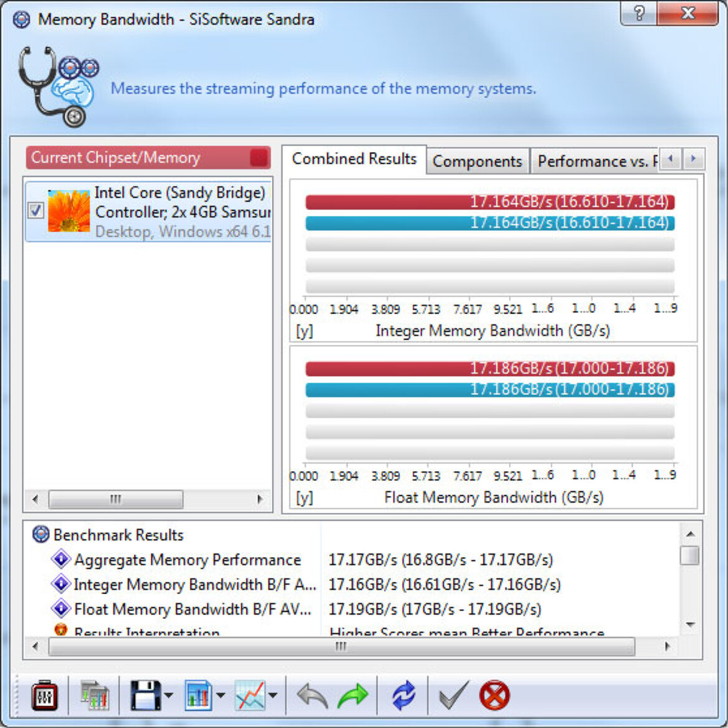
Task: Confirm with the checkmark icon
Action: coord(453,696)
